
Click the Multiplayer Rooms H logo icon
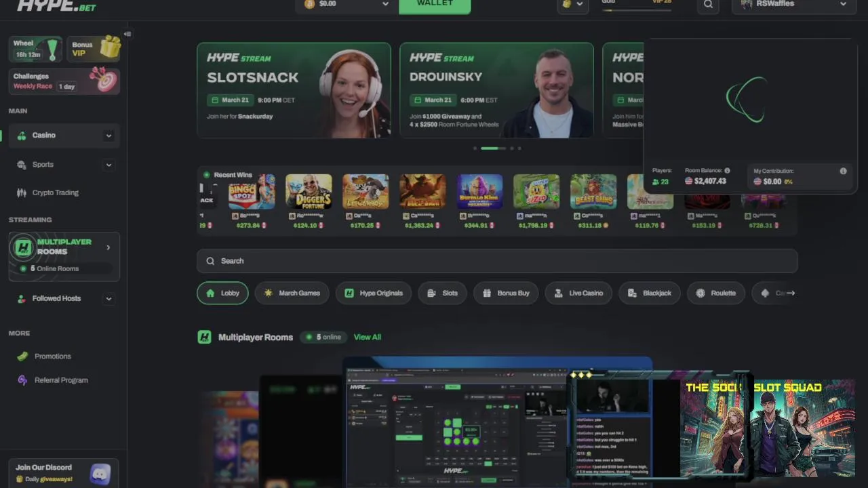[23, 248]
